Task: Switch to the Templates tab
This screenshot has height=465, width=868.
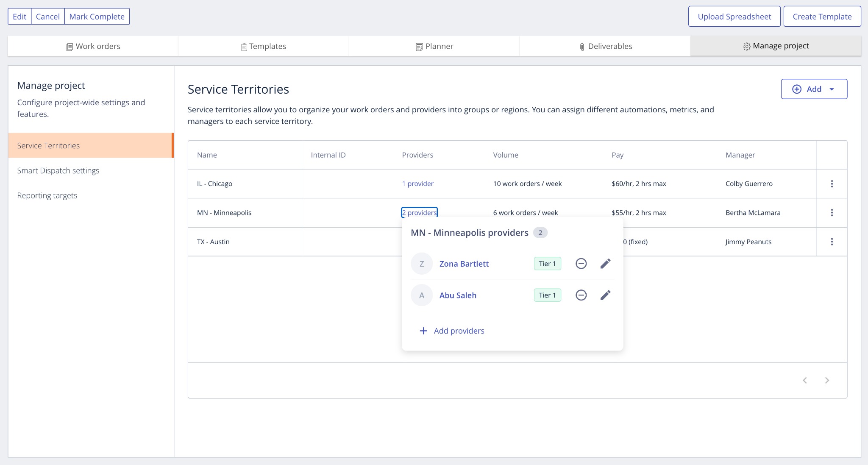Action: (264, 46)
